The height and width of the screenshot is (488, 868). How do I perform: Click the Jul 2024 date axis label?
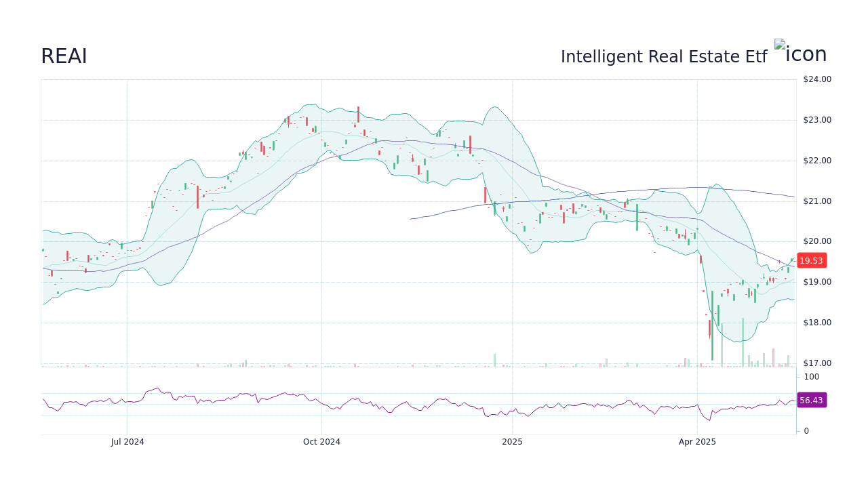coord(127,442)
